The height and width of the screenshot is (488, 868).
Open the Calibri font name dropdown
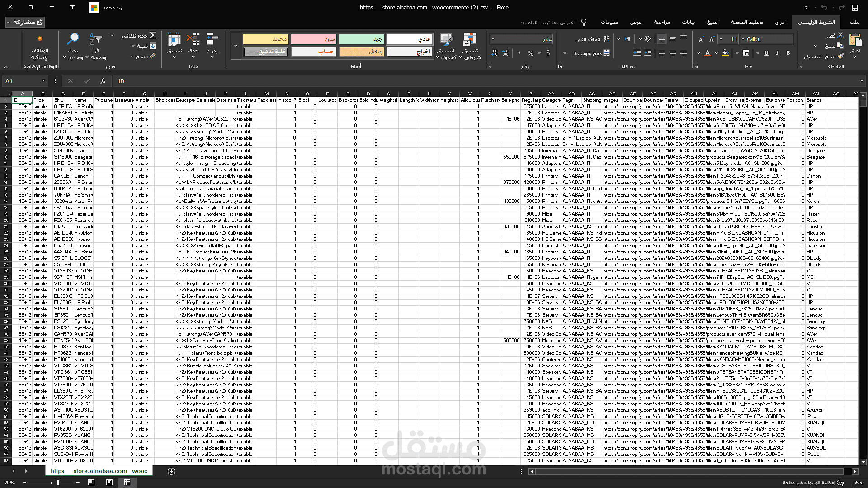(743, 39)
